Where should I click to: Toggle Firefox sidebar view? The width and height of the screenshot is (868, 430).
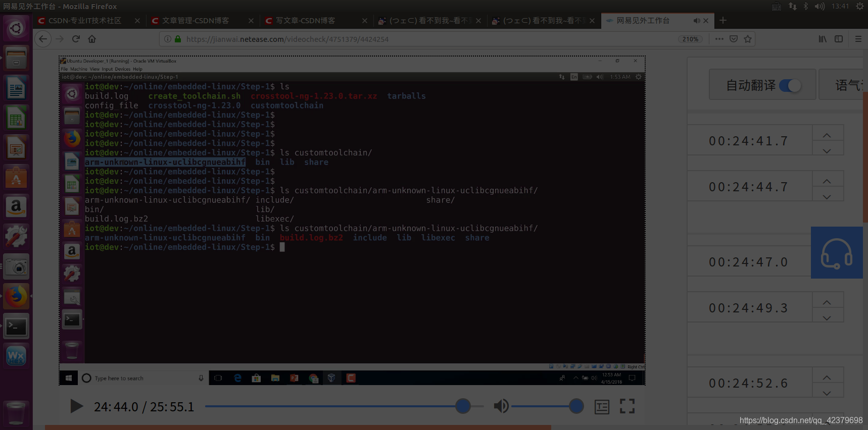pos(839,39)
